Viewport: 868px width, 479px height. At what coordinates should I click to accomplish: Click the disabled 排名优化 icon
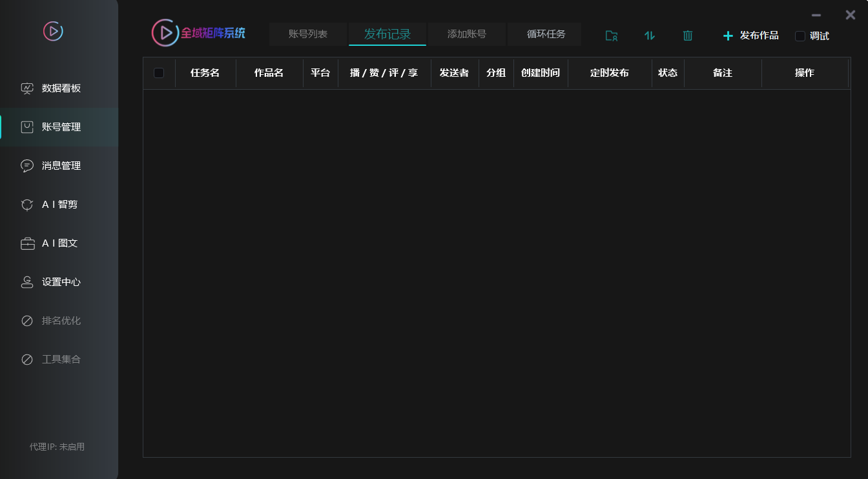27,321
